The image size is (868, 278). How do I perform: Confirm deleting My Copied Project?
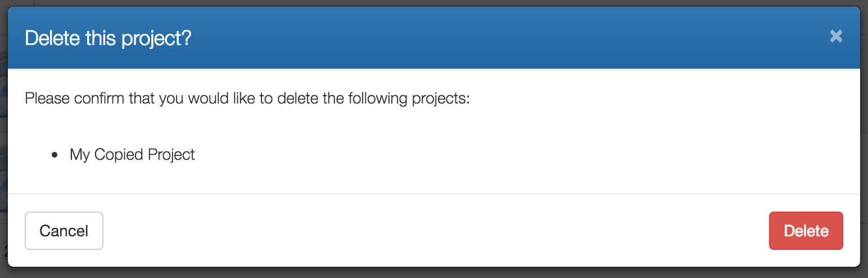[x=806, y=231]
